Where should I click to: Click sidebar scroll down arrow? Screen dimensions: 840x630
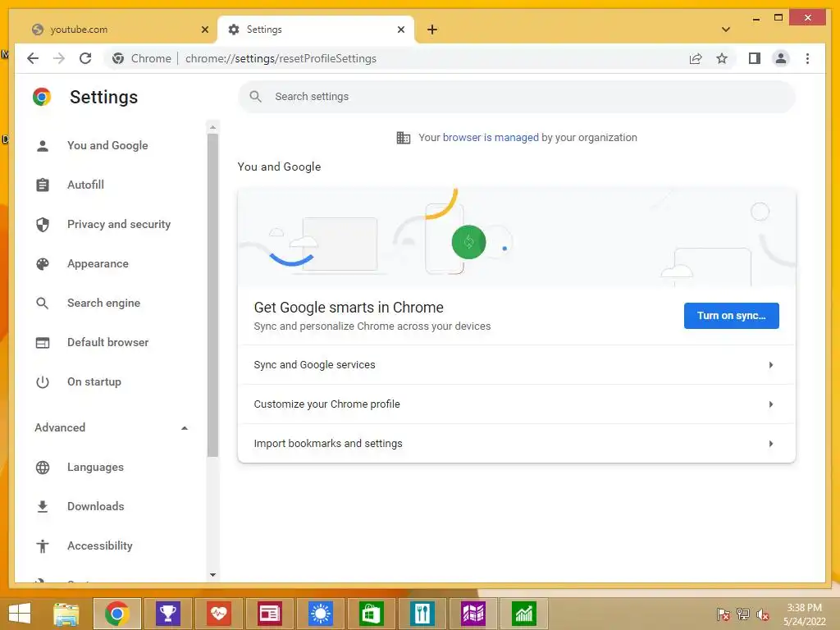coord(212,575)
